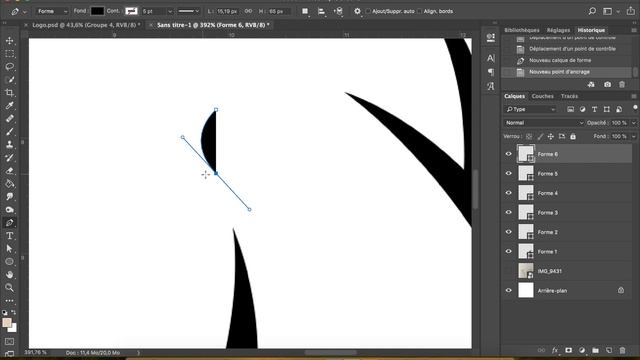Select the Hand tool

click(9, 275)
